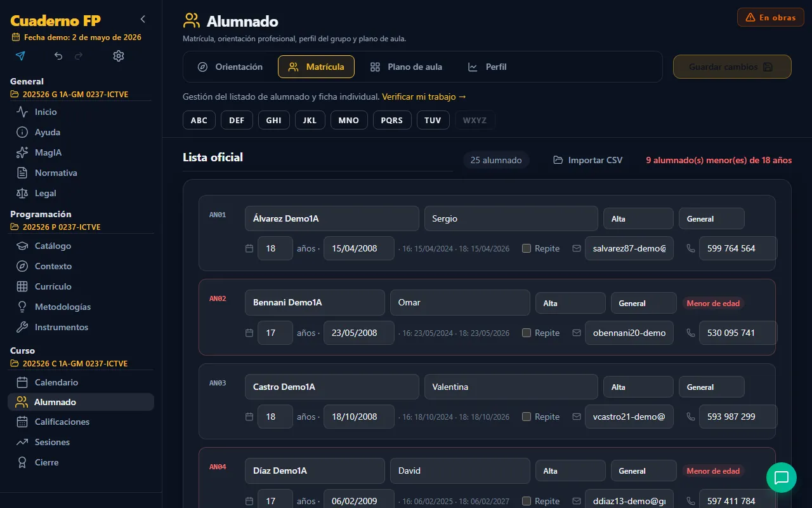The height and width of the screenshot is (508, 812).
Task: Toggle Repite checkbox for Castro Demo1A
Action: click(x=527, y=417)
